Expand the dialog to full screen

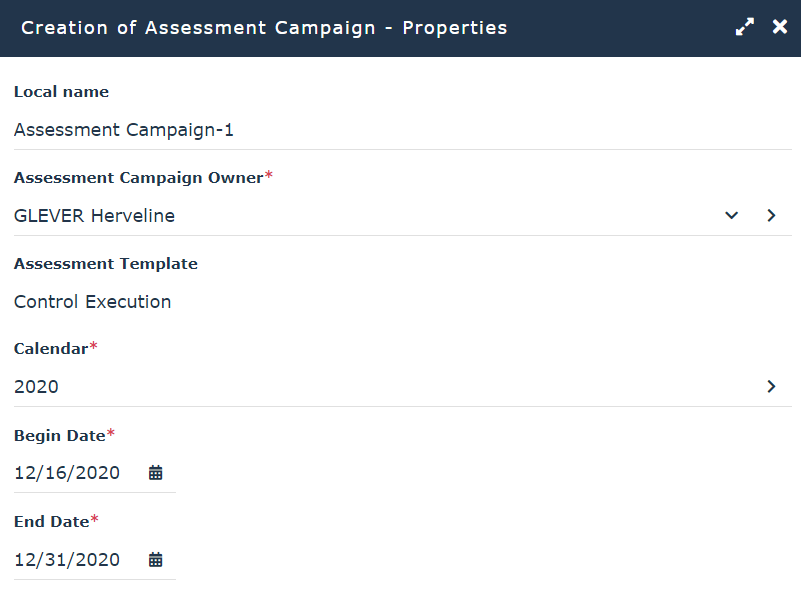[745, 28]
